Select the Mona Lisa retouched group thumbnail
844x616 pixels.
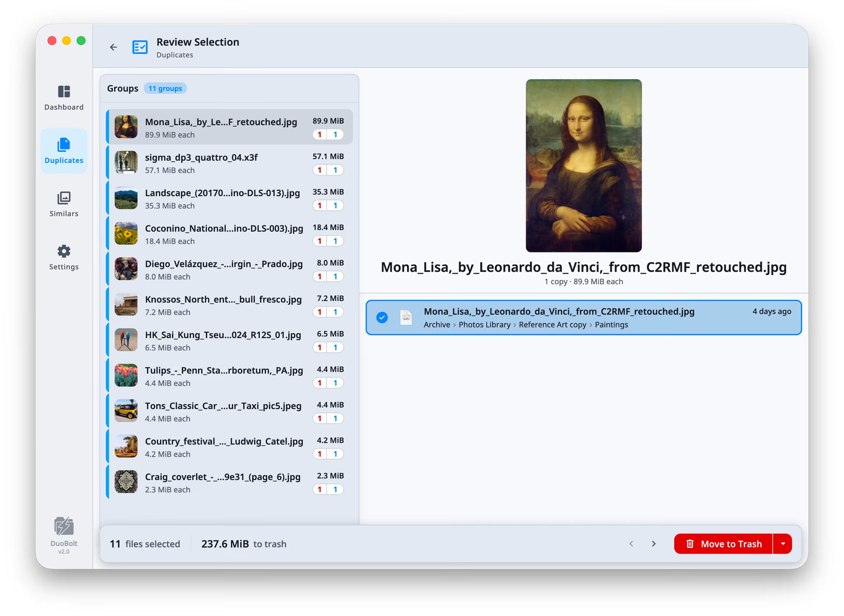click(126, 127)
